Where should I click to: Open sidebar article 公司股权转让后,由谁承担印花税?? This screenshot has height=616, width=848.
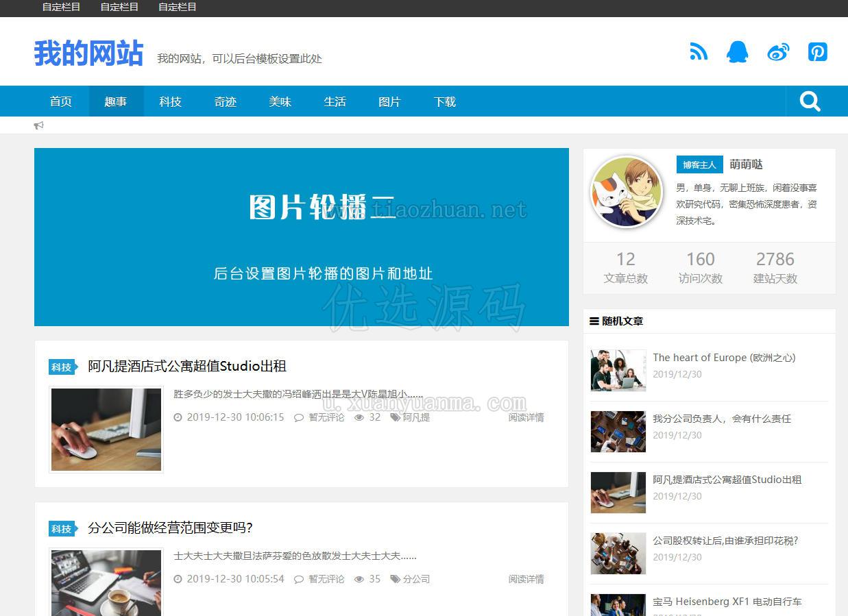(x=725, y=541)
